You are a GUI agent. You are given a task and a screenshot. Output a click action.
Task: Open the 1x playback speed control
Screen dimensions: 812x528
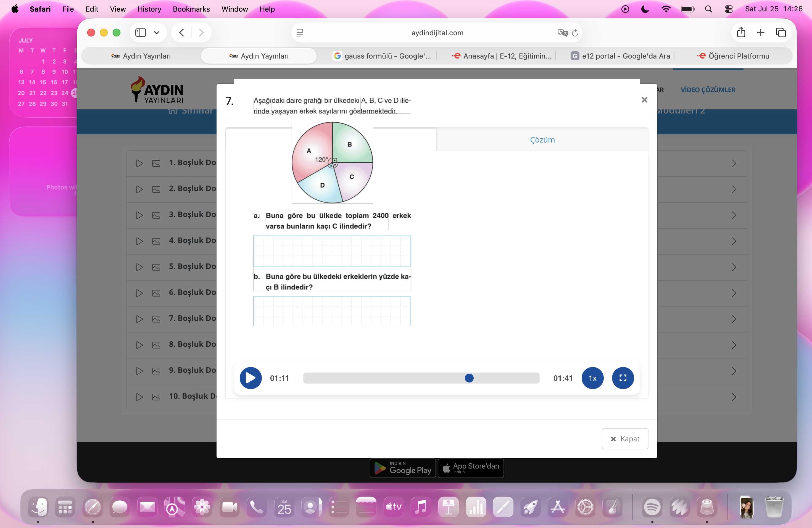(x=592, y=378)
